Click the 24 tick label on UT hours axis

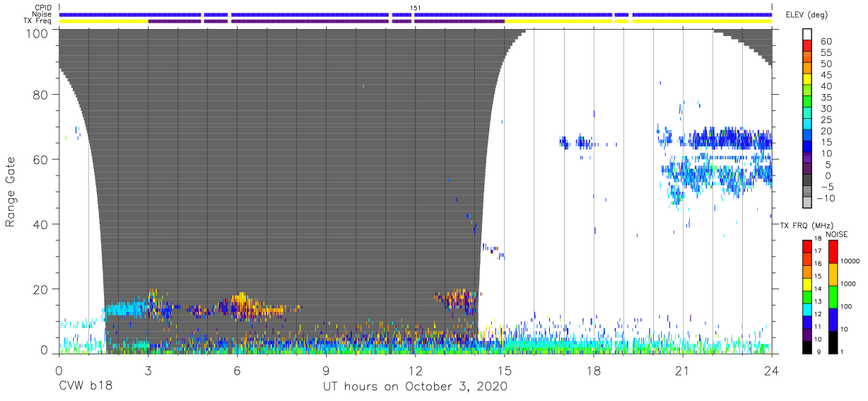tap(772, 371)
